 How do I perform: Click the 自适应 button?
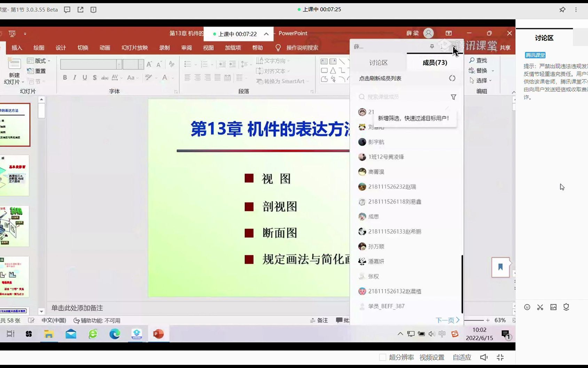tap(462, 357)
